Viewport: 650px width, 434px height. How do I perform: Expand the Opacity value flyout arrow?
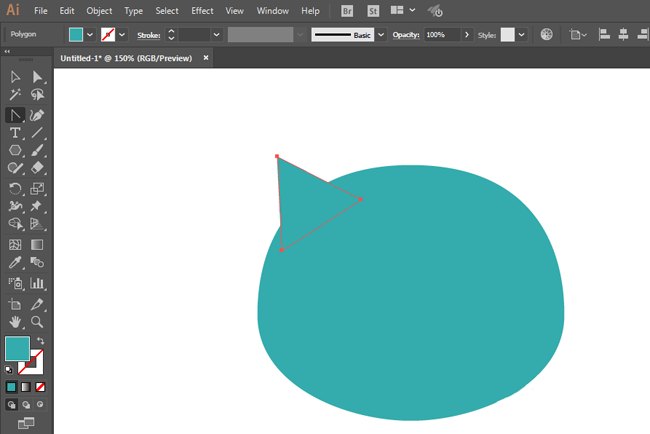point(466,34)
